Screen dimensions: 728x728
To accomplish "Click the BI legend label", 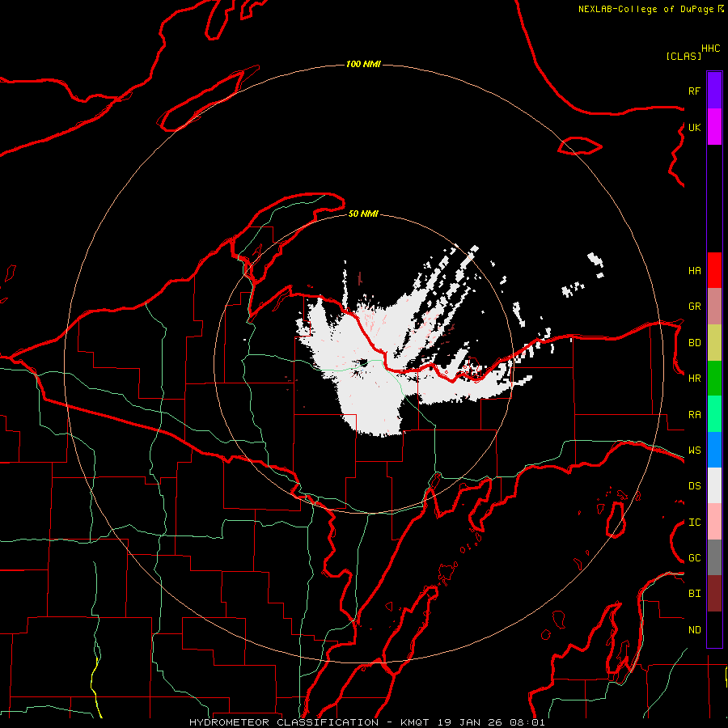I will click(x=694, y=594).
